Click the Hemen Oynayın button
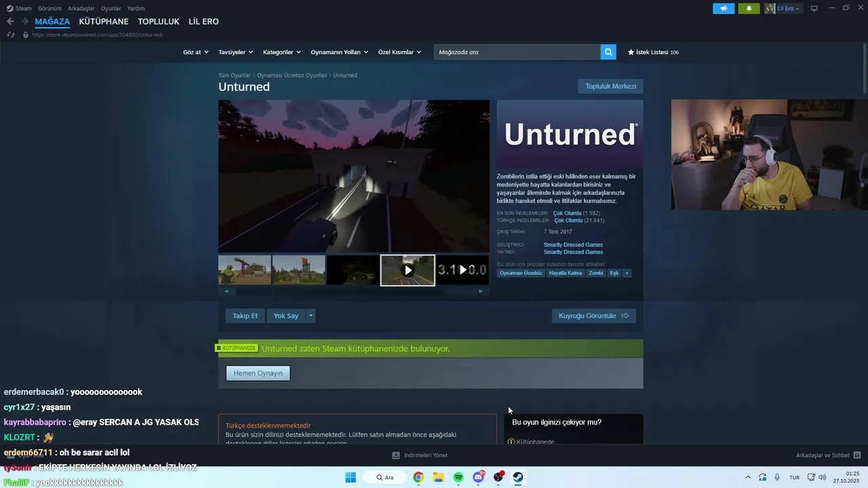868x488 pixels. (x=258, y=373)
